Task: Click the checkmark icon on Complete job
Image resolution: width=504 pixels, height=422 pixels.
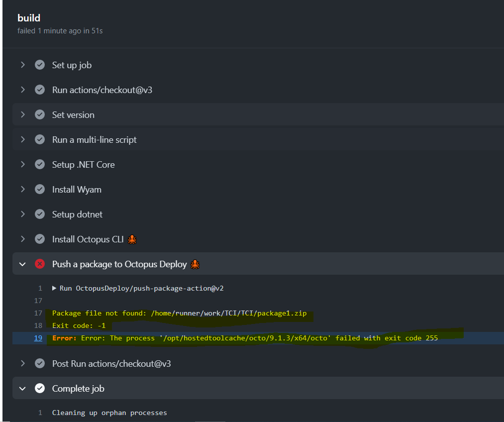Action: coord(40,388)
